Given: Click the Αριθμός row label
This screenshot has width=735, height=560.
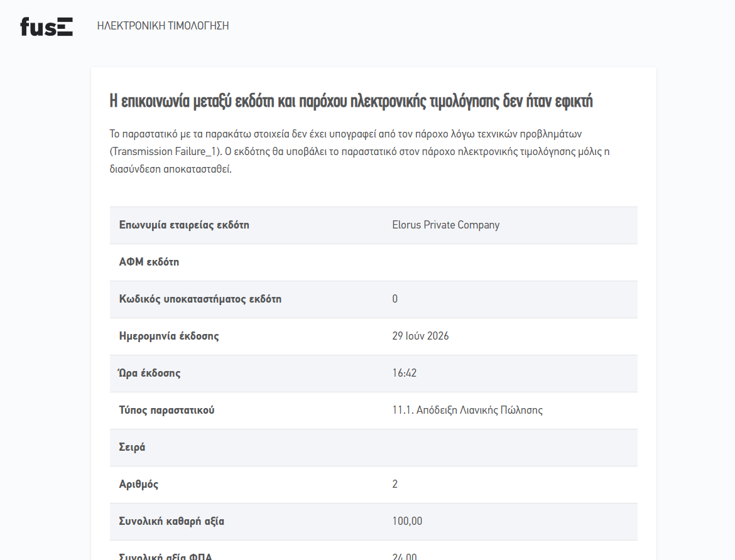Looking at the screenshot, I should tap(139, 484).
